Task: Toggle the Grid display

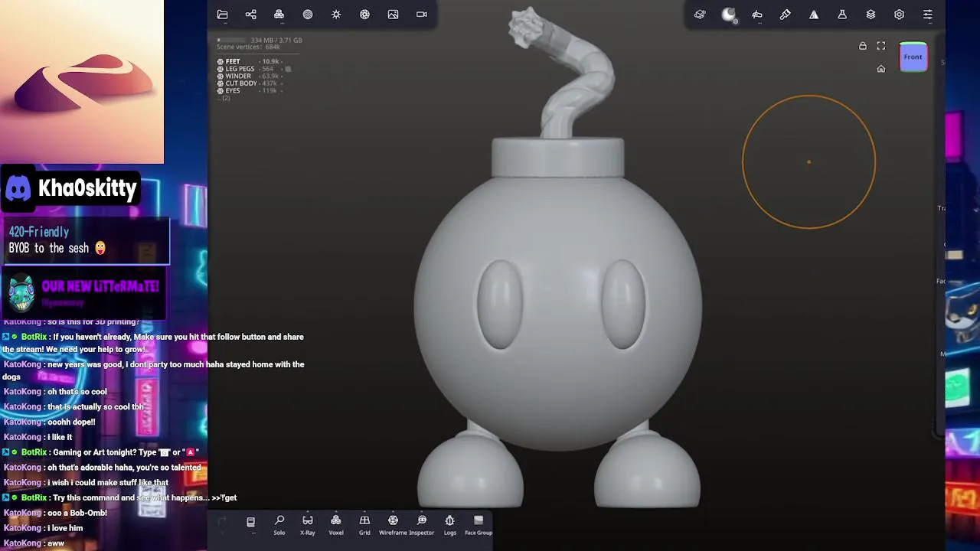Action: click(x=364, y=525)
